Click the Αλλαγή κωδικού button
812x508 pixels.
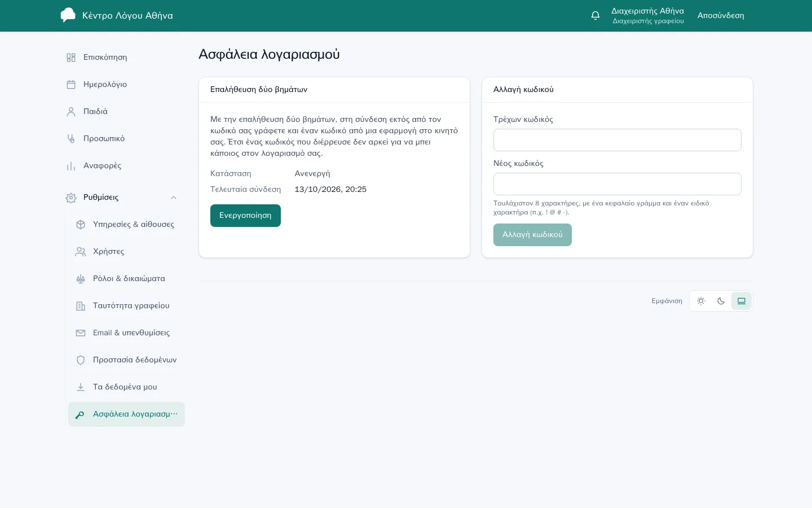tap(532, 235)
